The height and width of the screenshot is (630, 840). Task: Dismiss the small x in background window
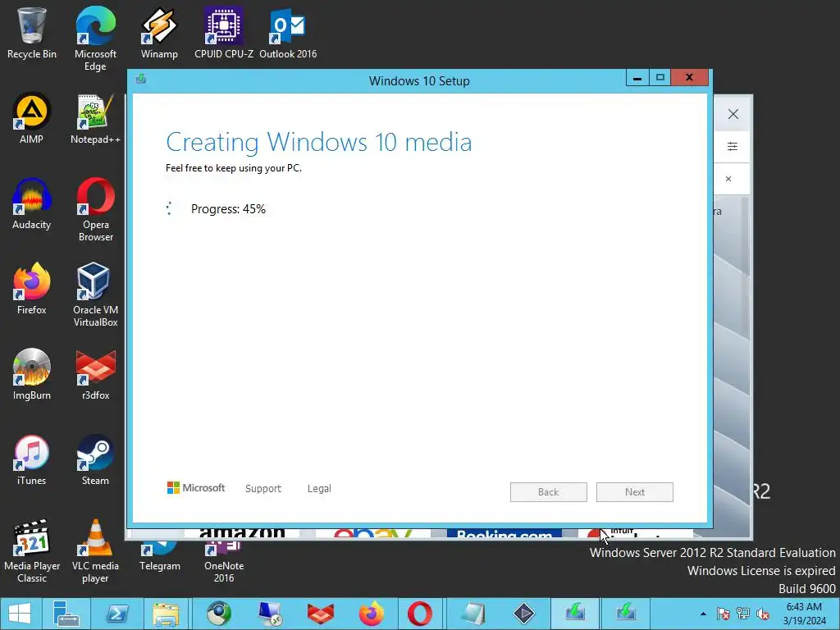(x=728, y=179)
